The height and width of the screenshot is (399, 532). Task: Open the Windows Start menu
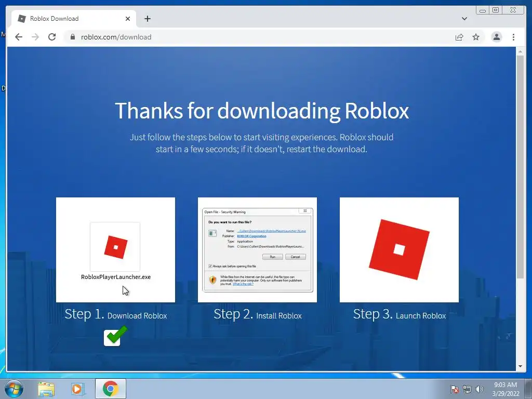pyautogui.click(x=14, y=389)
